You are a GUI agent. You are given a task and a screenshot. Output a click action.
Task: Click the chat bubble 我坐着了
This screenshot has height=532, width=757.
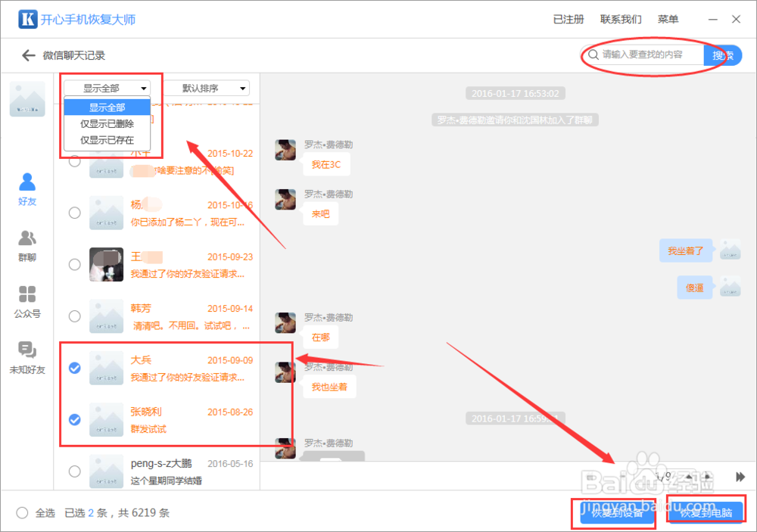(x=686, y=250)
